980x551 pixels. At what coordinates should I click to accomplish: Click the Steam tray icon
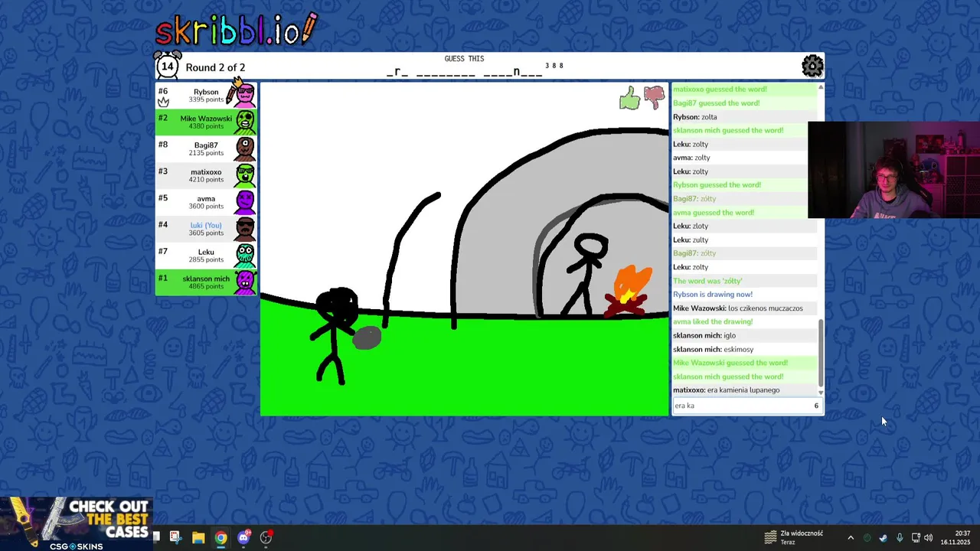click(883, 538)
